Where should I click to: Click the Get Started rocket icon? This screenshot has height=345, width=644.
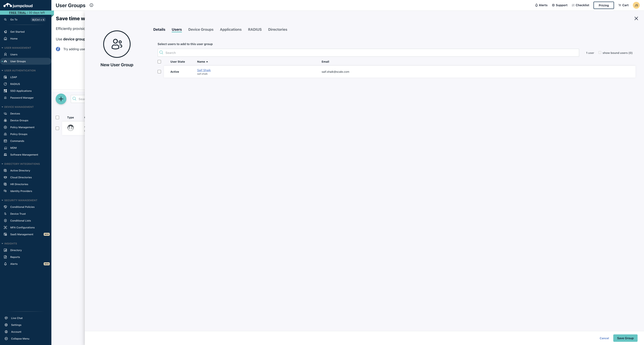tap(5, 32)
